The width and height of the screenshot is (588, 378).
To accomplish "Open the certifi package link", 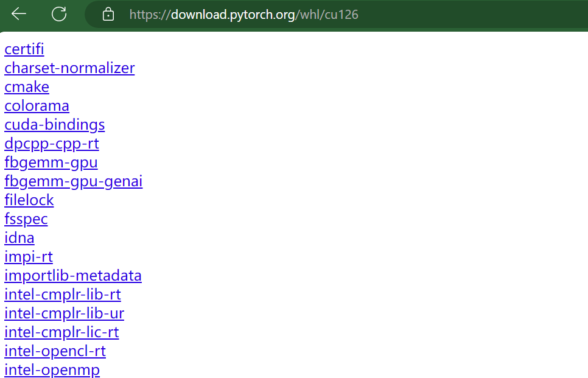I will tap(24, 49).
